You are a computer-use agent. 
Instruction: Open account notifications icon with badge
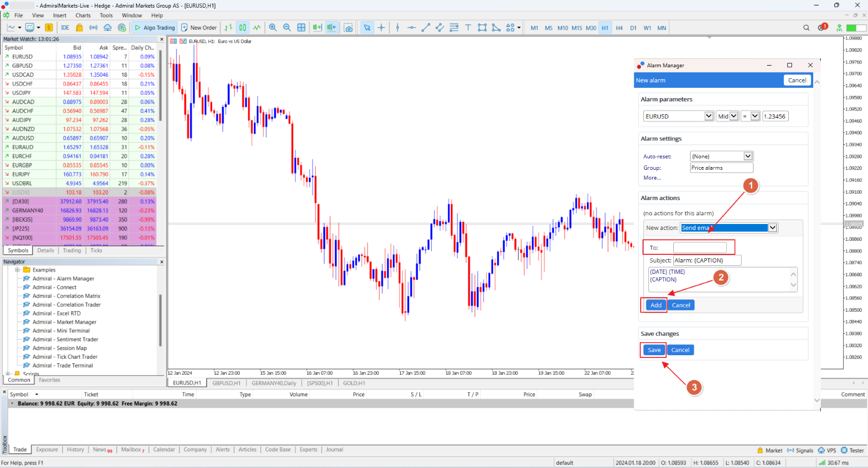point(822,27)
